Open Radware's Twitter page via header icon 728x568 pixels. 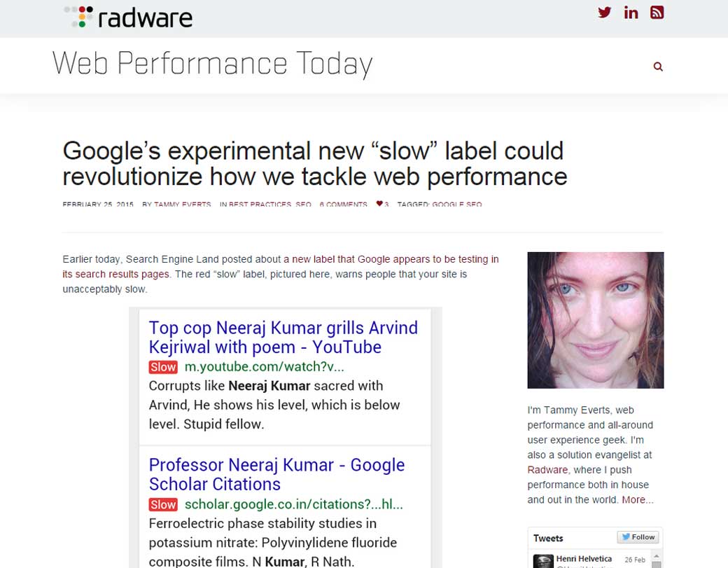point(604,12)
